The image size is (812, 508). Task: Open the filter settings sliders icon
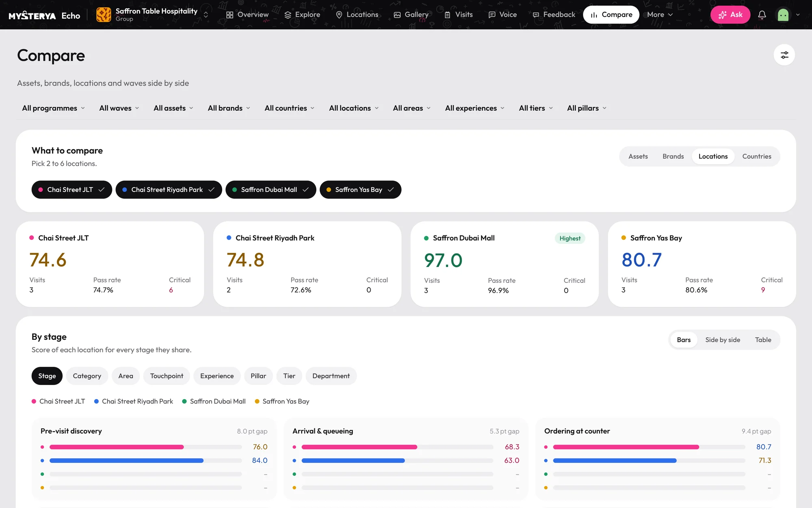[x=784, y=55]
